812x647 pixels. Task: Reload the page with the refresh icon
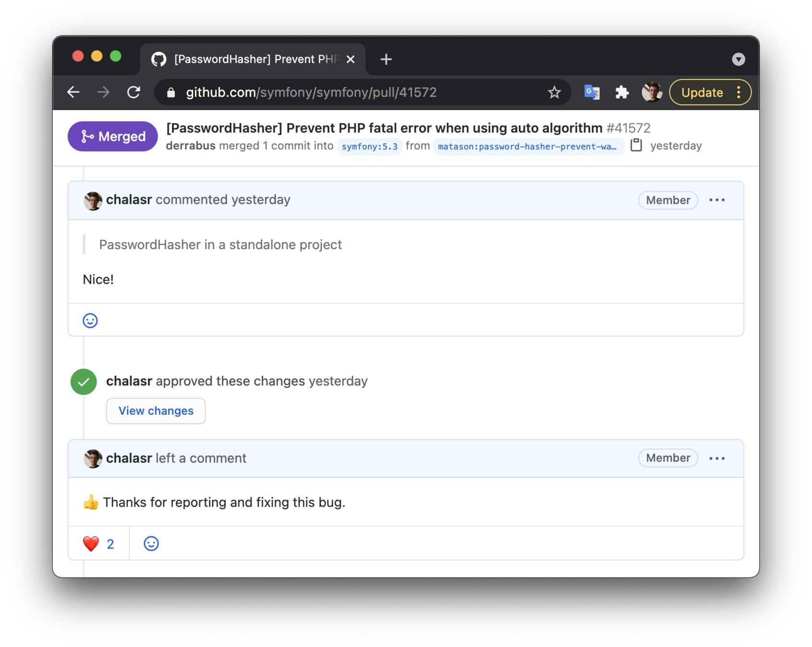coord(134,92)
